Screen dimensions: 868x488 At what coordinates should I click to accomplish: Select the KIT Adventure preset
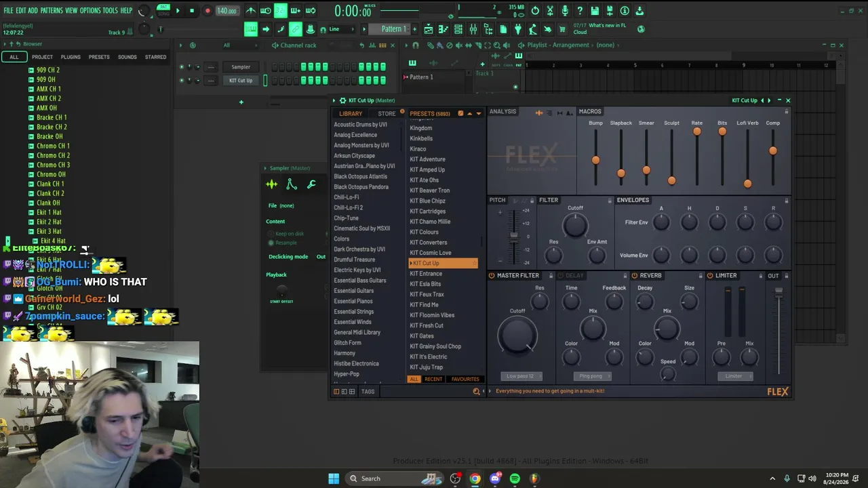click(x=428, y=159)
